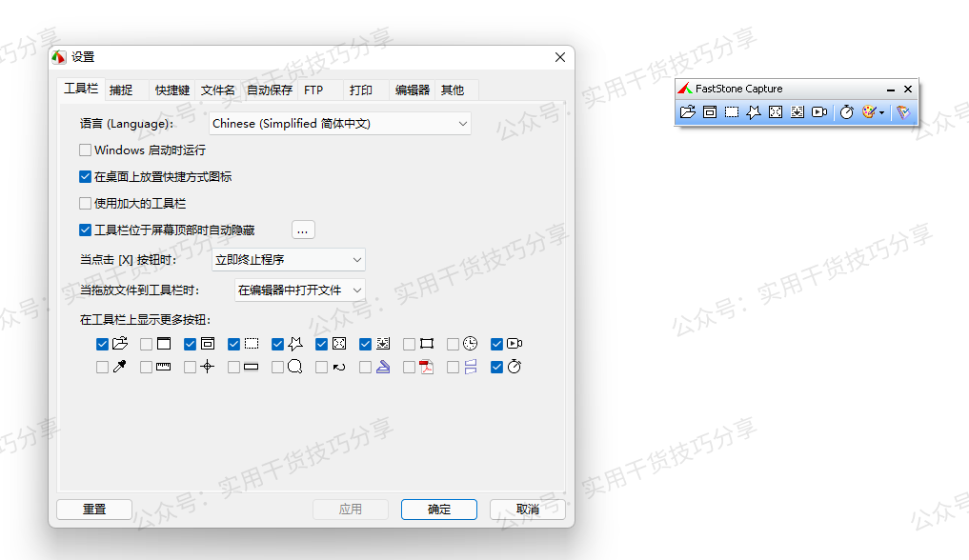Select the Capture Full Screen tool

(775, 111)
